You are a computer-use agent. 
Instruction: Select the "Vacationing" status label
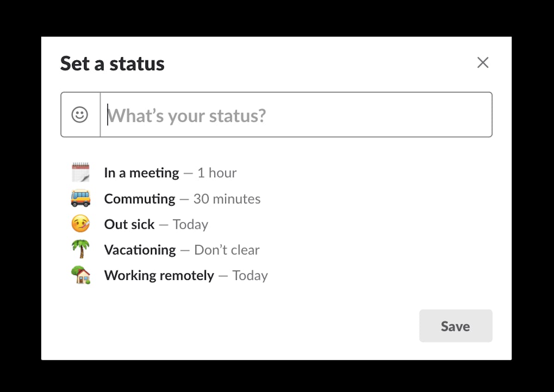pyautogui.click(x=140, y=250)
